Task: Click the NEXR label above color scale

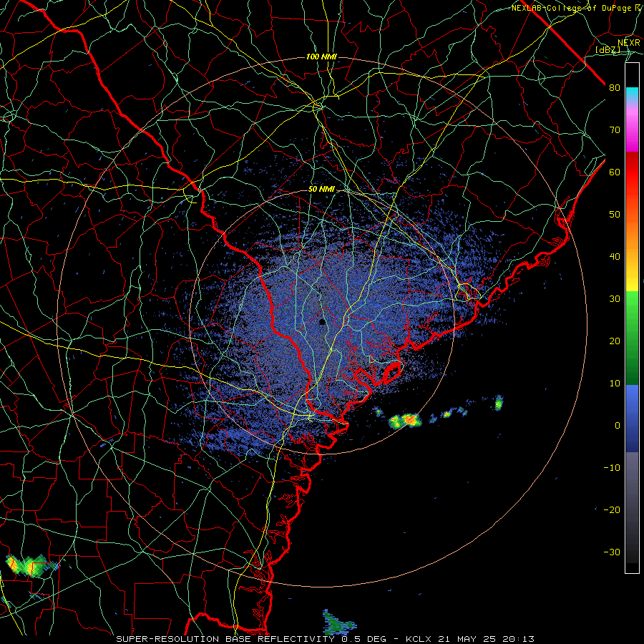Action: point(628,43)
